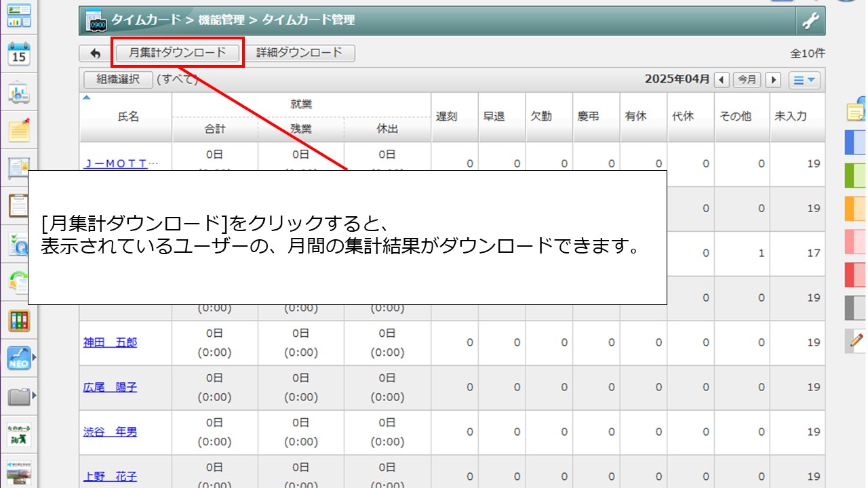The width and height of the screenshot is (868, 488).
Task: Expand the arrow beside the folder icon
Action: (34, 395)
